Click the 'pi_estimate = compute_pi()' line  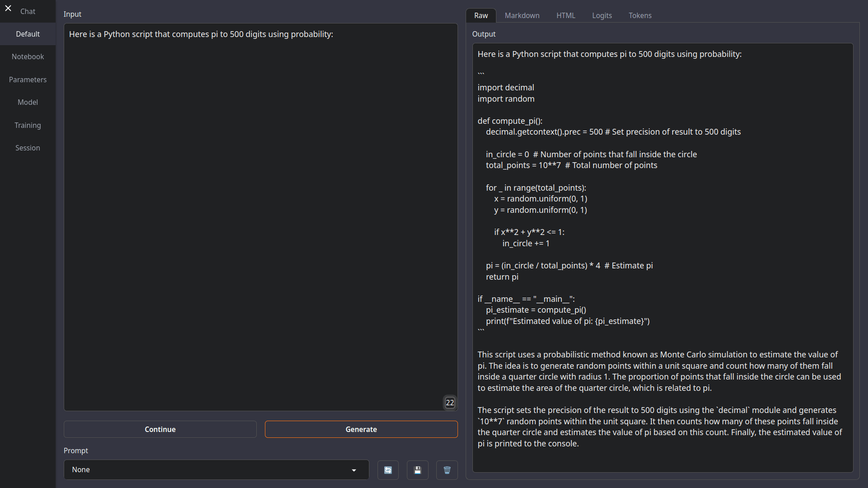pos(536,310)
